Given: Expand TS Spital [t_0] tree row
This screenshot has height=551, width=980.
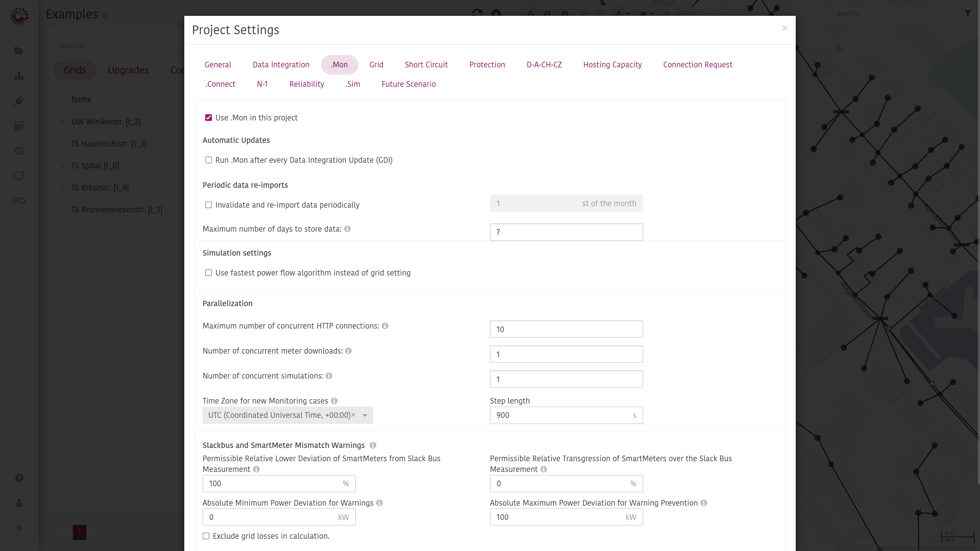Looking at the screenshot, I should coord(62,166).
